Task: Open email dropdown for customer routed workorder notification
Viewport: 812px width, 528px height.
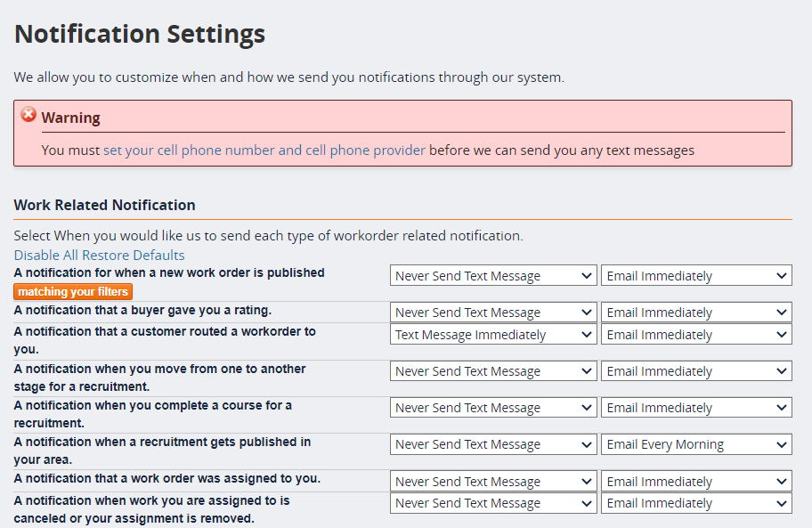Action: click(696, 334)
